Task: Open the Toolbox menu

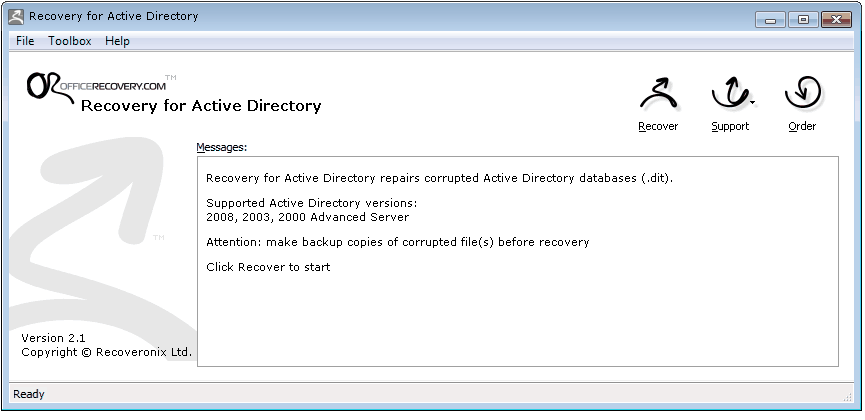Action: [x=70, y=41]
